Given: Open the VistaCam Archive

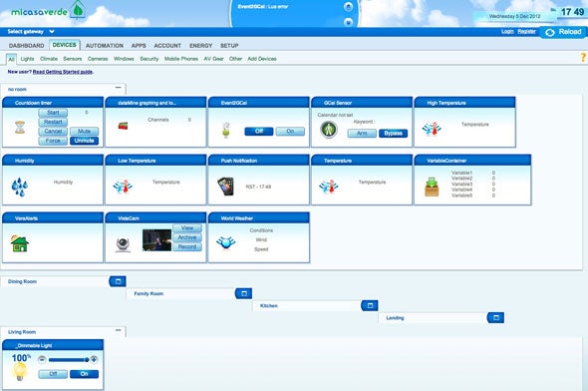Looking at the screenshot, I should (x=187, y=237).
